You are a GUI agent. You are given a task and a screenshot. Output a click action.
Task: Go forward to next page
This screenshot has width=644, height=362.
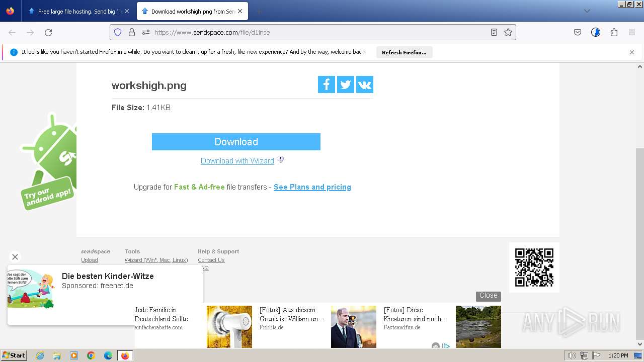[30, 32]
